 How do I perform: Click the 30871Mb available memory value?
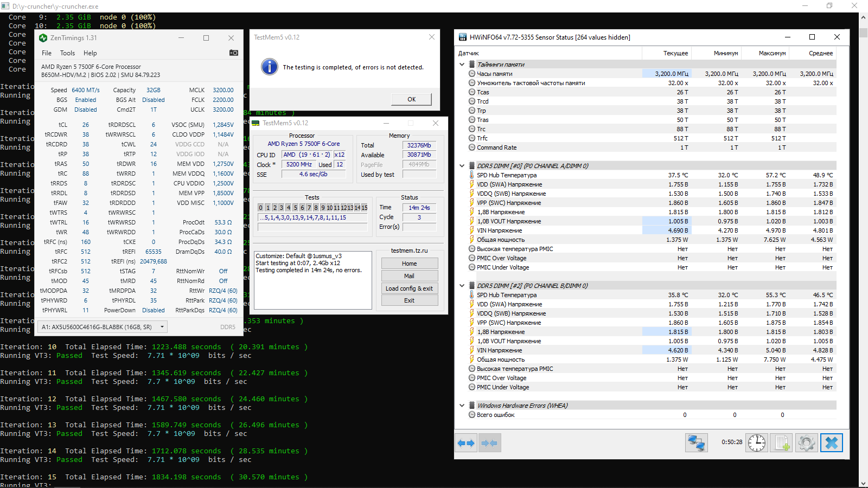coord(419,155)
